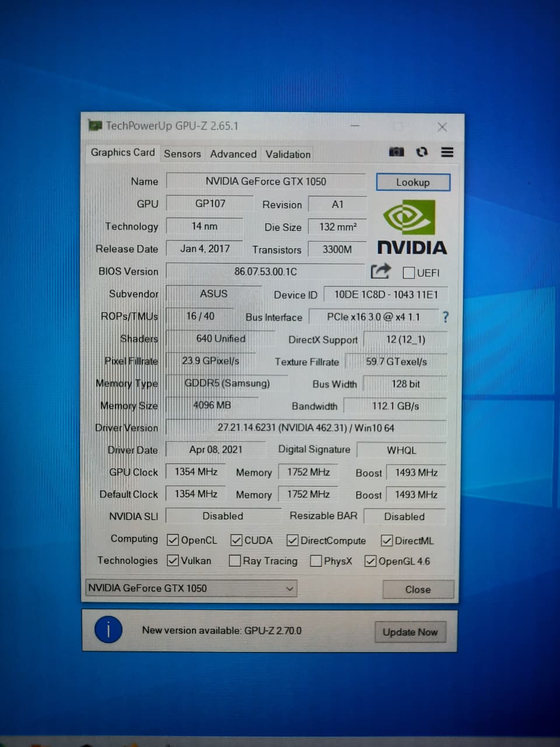Click the Name field NVIDIA GeForce GTX 1050
The height and width of the screenshot is (747, 560).
click(266, 181)
